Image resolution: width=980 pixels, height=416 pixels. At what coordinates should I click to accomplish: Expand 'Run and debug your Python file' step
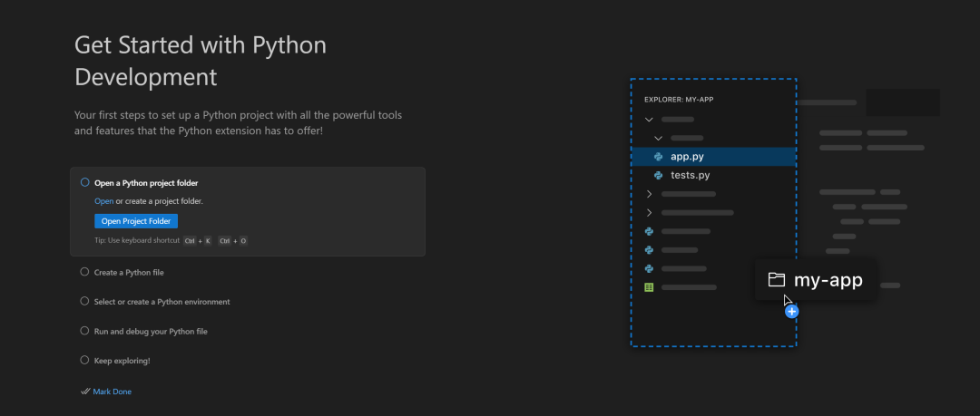pyautogui.click(x=151, y=332)
